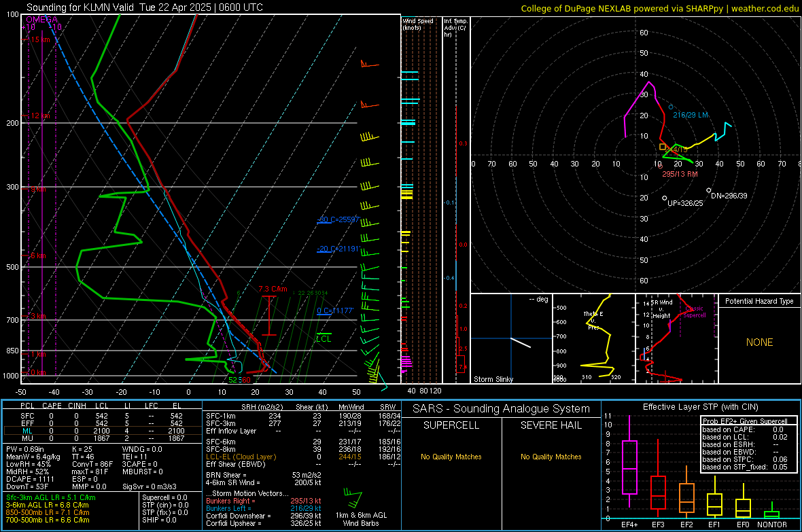Click the Bunkers Right = 295/13 kt line

click(x=264, y=501)
